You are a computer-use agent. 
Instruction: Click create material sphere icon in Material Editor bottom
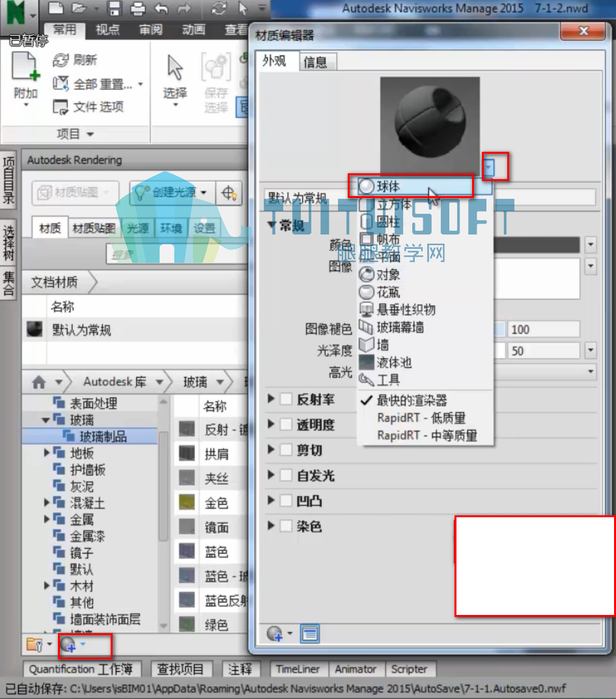(x=275, y=633)
